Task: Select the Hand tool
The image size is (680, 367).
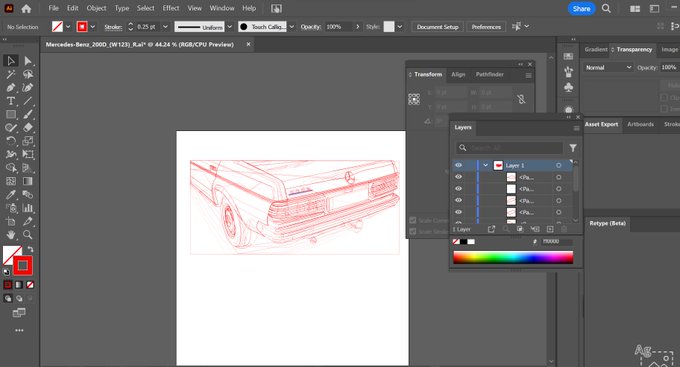Action: click(x=11, y=235)
